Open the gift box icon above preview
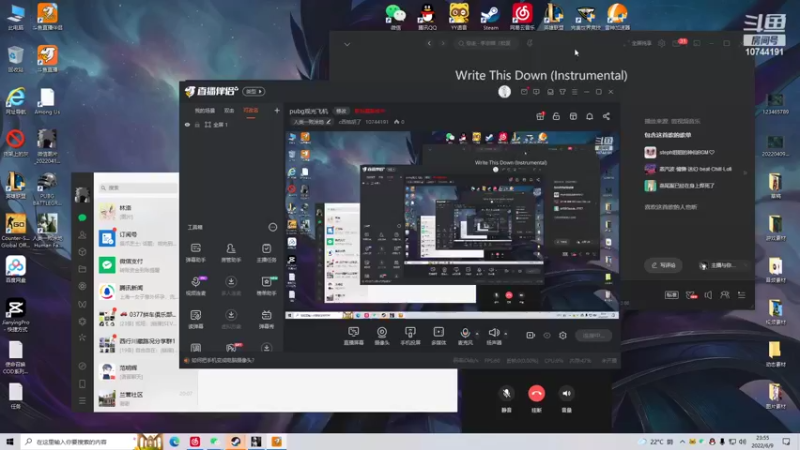The image size is (800, 450). 540,116
